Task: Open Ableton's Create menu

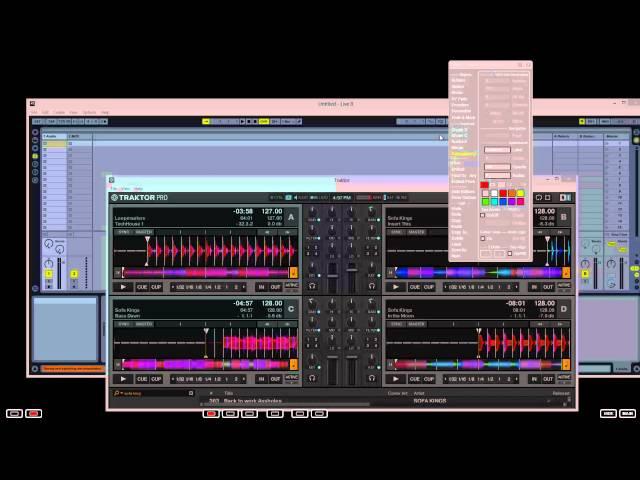Action: (x=59, y=112)
